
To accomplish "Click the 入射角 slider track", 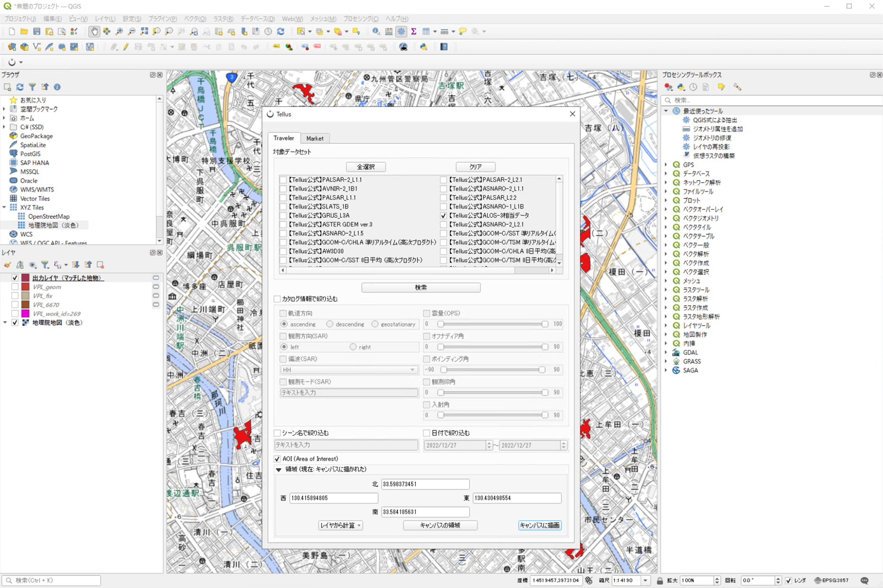I will click(493, 416).
